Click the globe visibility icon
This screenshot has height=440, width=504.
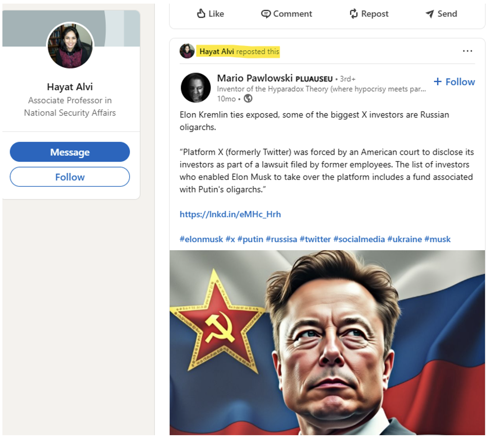248,99
